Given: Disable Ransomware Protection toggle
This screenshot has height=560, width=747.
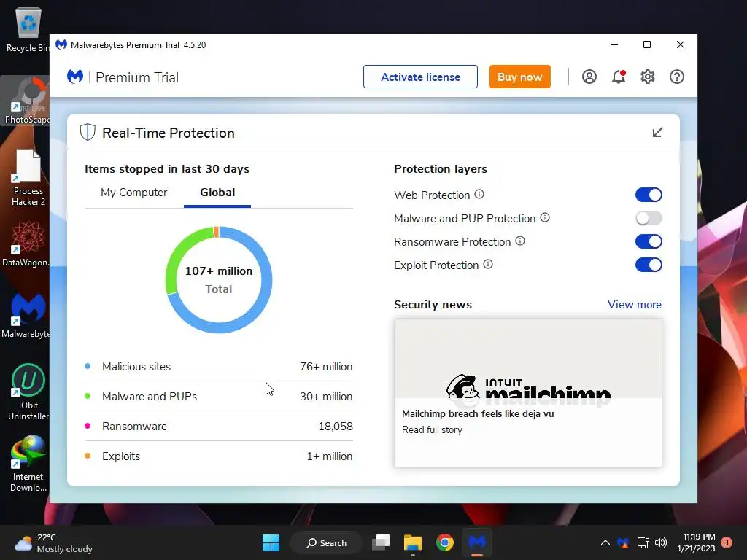Looking at the screenshot, I should 649,241.
